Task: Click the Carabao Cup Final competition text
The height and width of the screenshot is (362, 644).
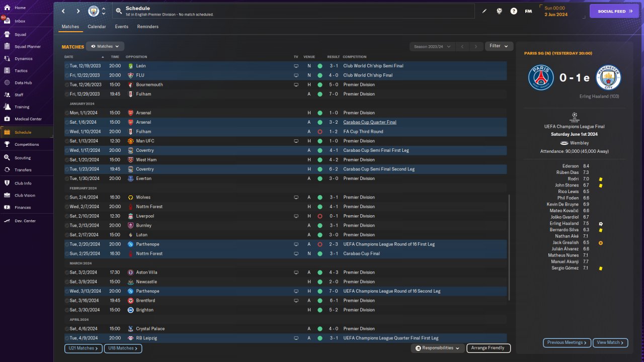Action: [361, 254]
